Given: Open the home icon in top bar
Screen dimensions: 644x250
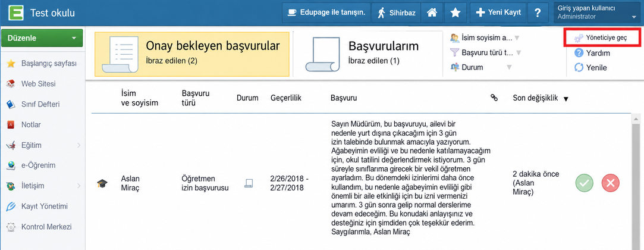Looking at the screenshot, I should [431, 12].
